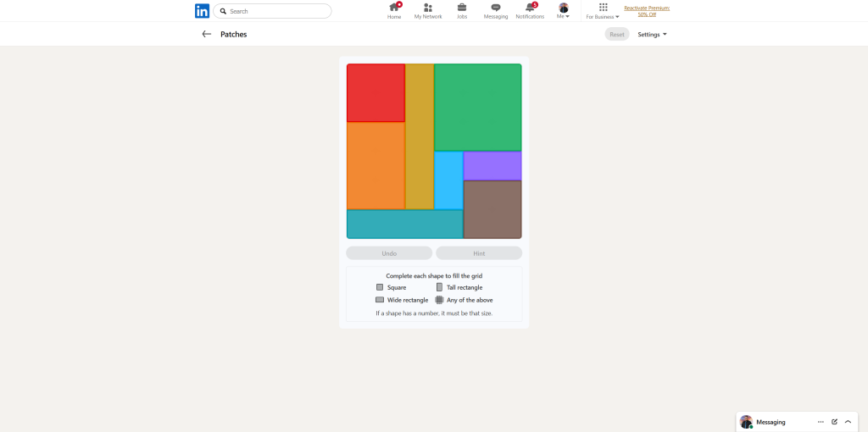
Task: Focus the Search input field
Action: point(272,11)
